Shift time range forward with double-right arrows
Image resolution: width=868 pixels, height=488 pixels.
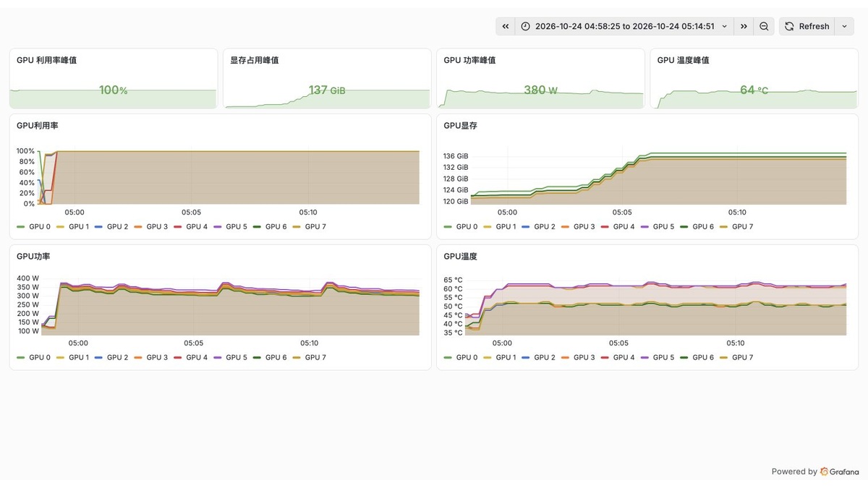pyautogui.click(x=744, y=26)
